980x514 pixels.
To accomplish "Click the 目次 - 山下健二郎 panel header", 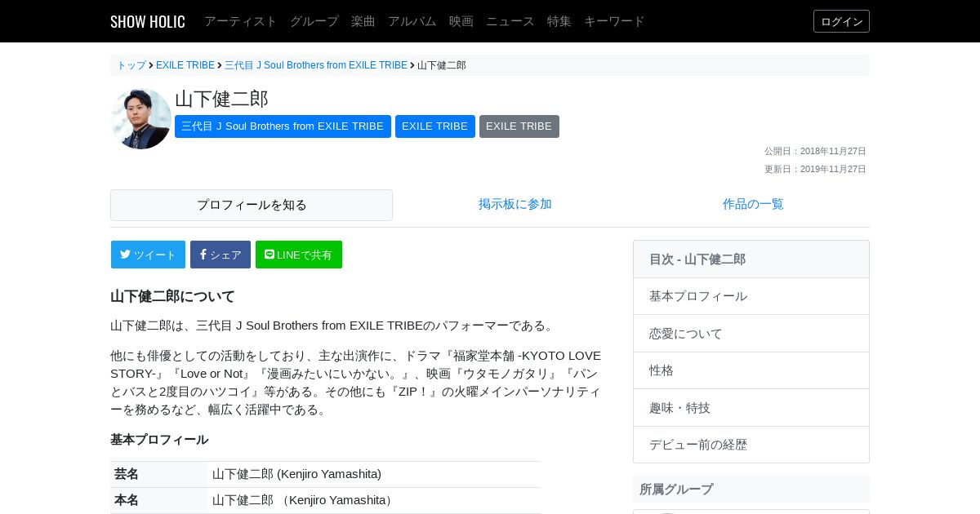I will pyautogui.click(x=751, y=259).
